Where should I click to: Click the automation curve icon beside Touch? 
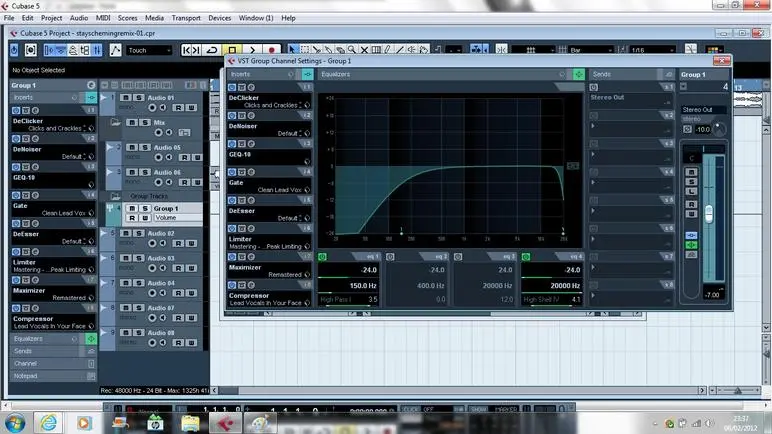[x=115, y=50]
